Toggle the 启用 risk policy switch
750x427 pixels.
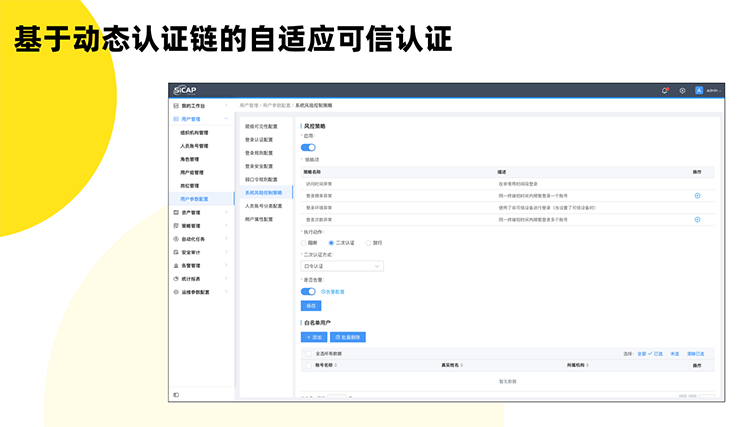click(x=308, y=147)
